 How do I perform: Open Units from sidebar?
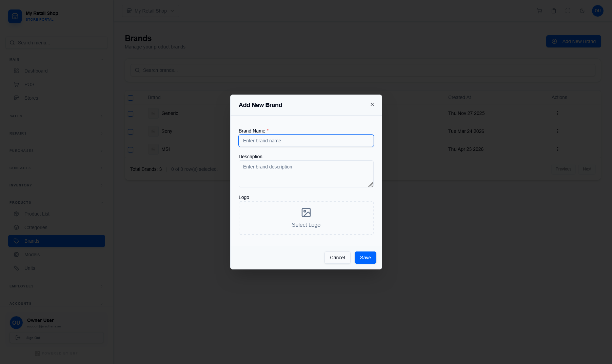pos(57,268)
